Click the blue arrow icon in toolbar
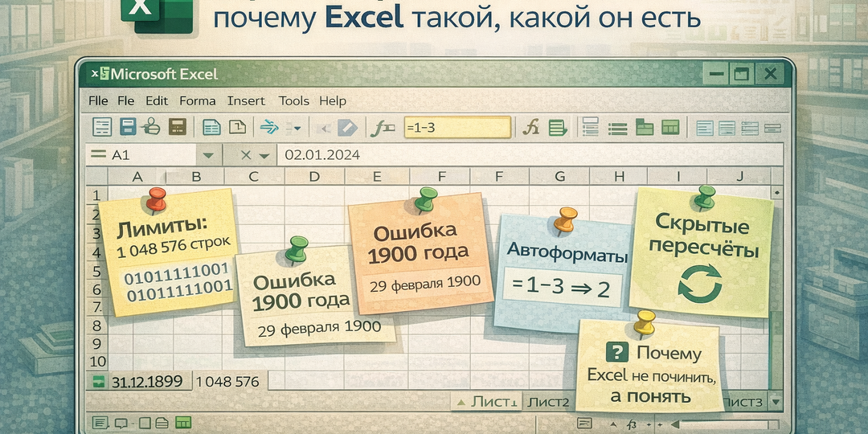Viewport: 868px width, 434px height. [269, 128]
